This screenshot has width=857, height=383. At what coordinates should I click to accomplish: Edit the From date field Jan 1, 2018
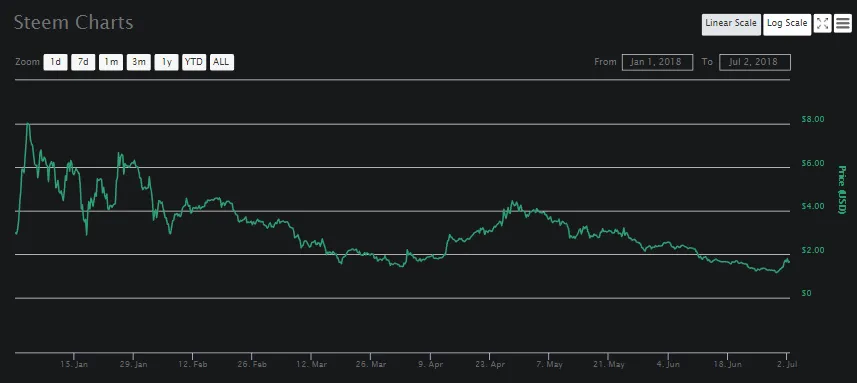click(658, 62)
